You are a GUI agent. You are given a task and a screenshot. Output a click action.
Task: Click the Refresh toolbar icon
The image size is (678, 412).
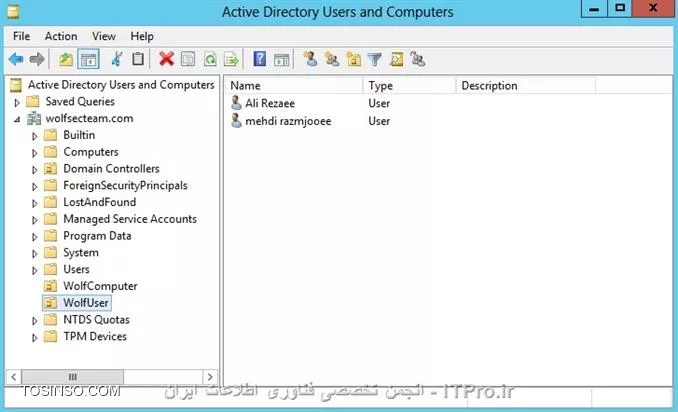pos(210,59)
